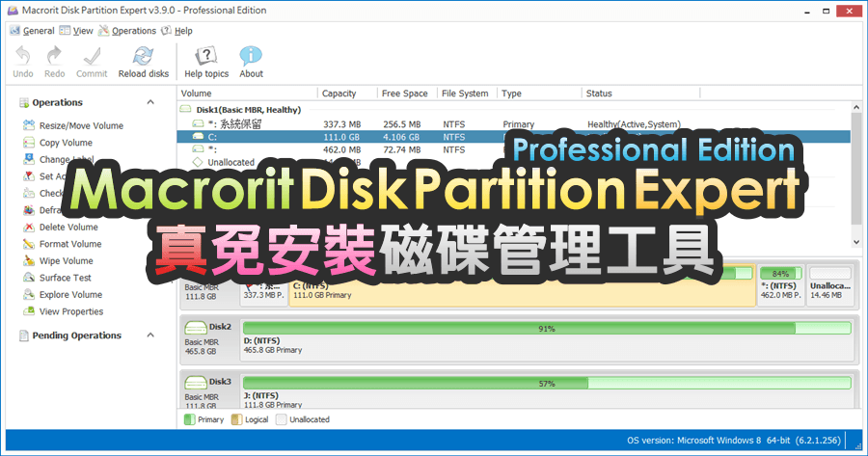Viewport: 868px width, 456px height.
Task: Click the Reload disks toolbar icon
Action: pyautogui.click(x=143, y=57)
